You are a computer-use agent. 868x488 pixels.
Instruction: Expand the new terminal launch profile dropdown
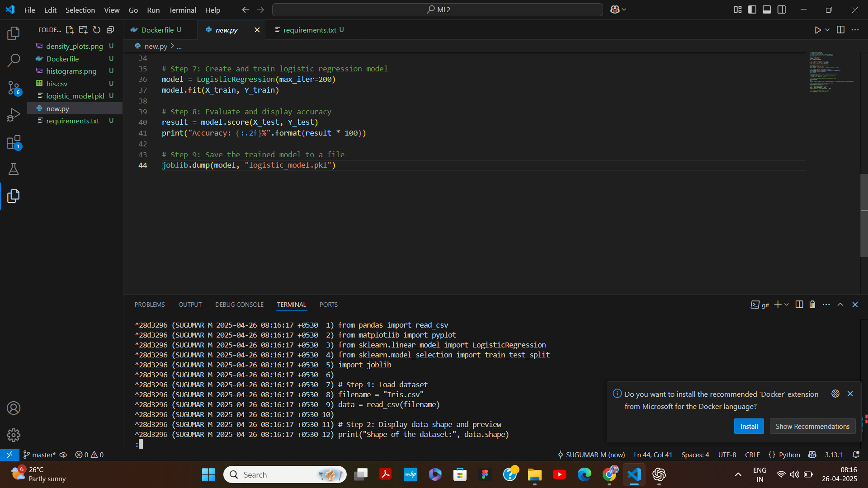click(787, 305)
